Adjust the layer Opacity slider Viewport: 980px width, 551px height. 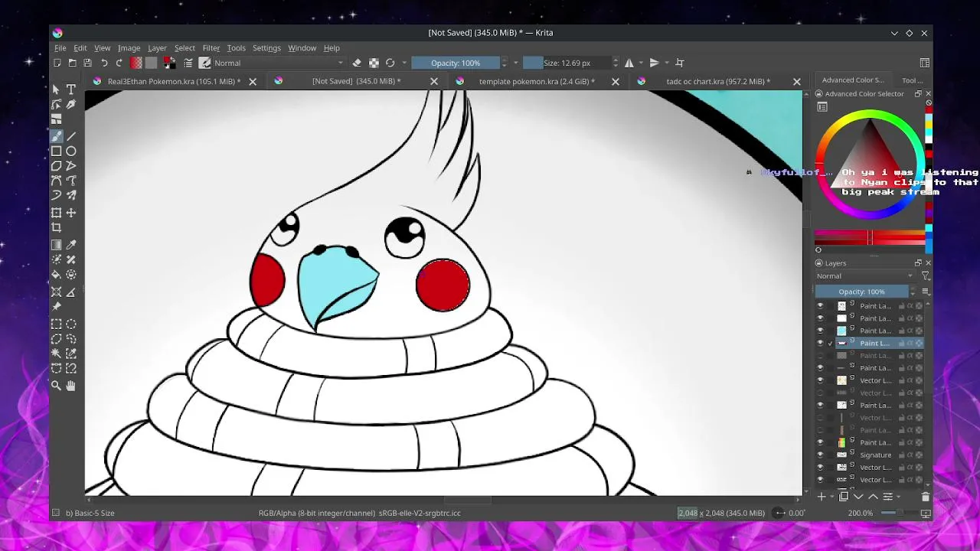coord(861,292)
